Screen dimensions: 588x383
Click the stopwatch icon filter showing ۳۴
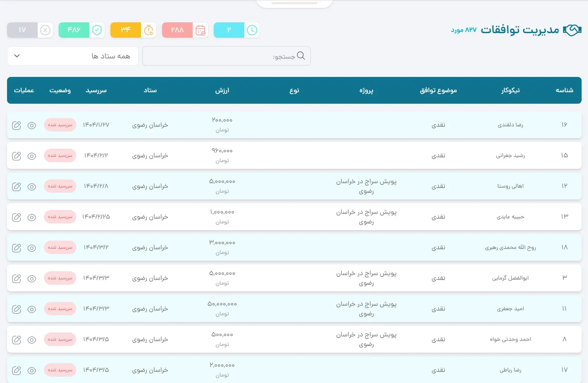tap(148, 30)
